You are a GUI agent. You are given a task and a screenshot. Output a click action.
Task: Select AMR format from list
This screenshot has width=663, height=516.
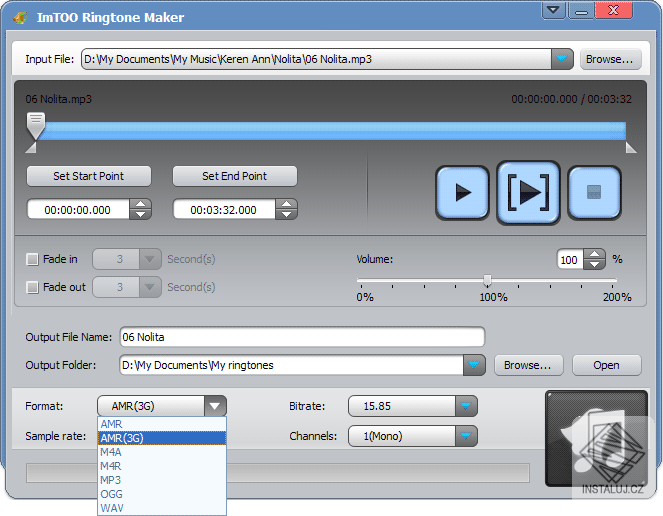[x=162, y=424]
